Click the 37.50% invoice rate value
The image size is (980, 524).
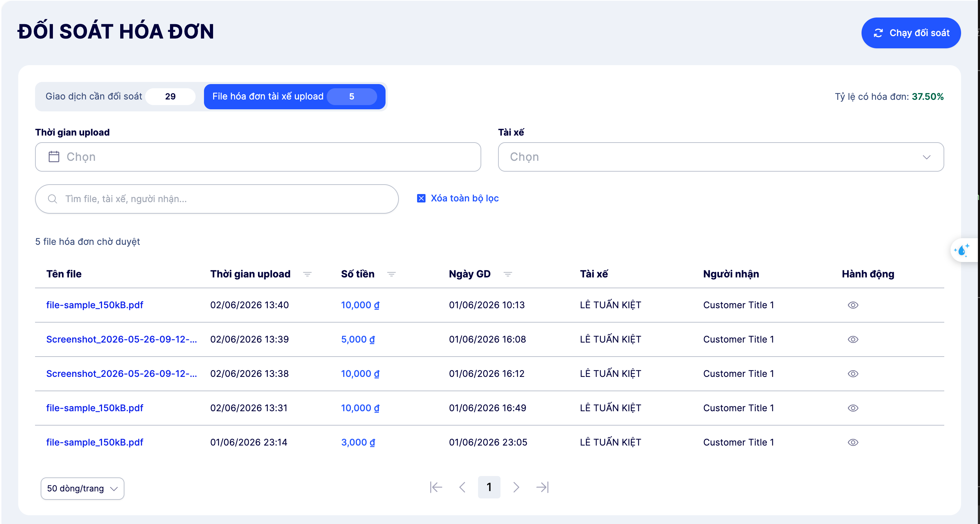coord(927,97)
